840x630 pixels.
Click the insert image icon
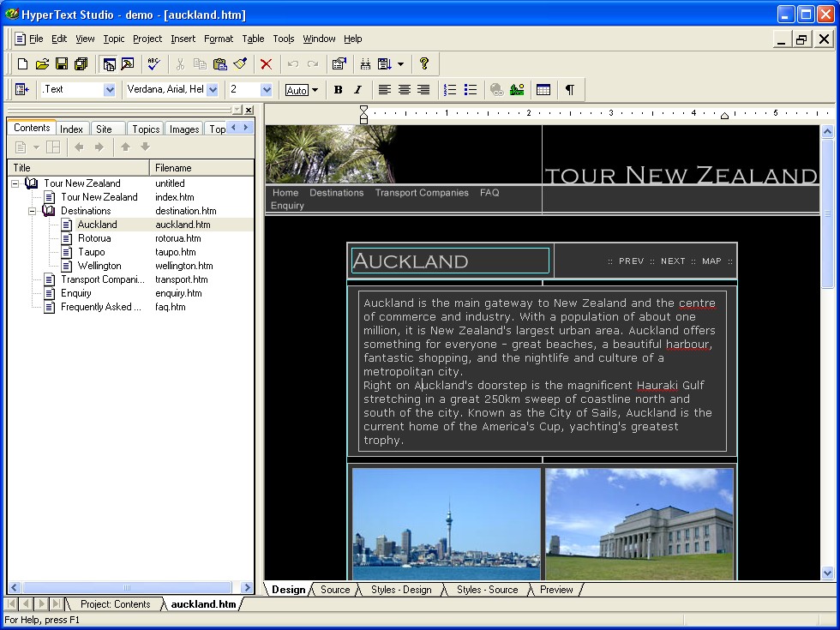pos(517,89)
